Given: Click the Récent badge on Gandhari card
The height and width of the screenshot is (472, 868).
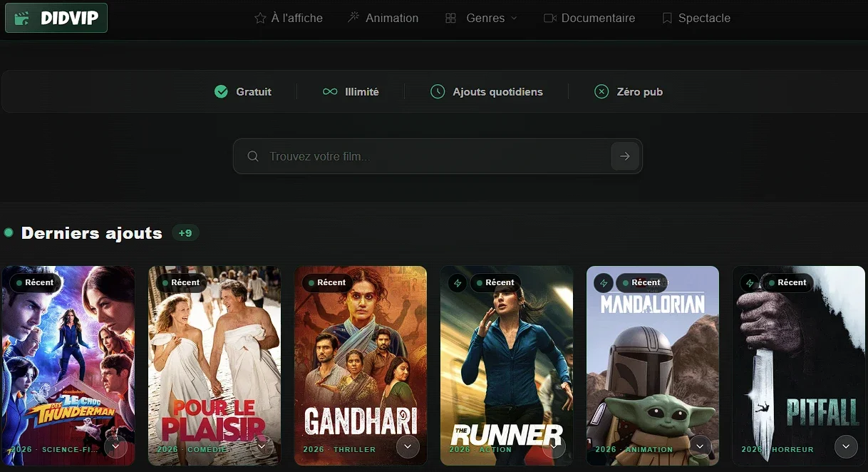Looking at the screenshot, I should click(326, 282).
